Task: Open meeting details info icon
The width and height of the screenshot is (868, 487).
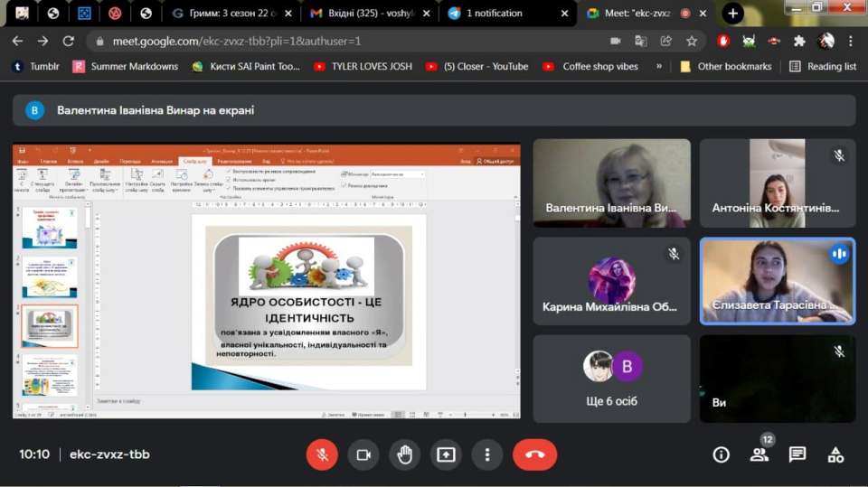Action: tap(721, 454)
